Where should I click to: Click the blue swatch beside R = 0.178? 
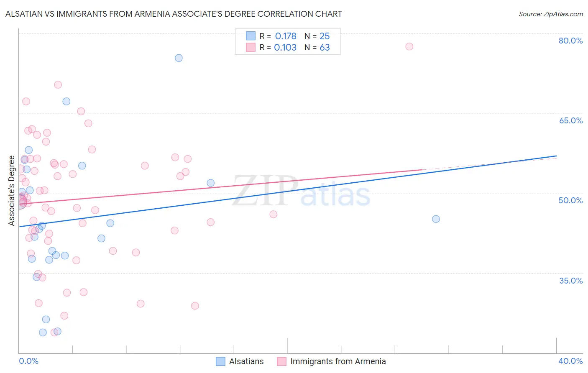click(x=251, y=36)
